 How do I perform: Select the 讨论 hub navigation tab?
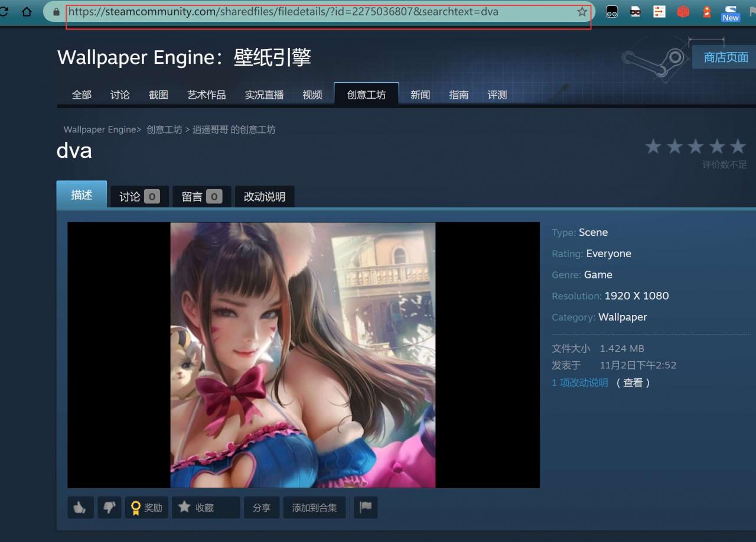[120, 95]
